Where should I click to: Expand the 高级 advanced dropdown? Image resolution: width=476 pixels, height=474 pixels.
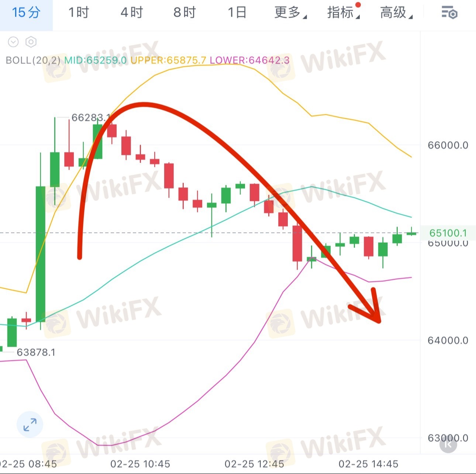(x=396, y=13)
